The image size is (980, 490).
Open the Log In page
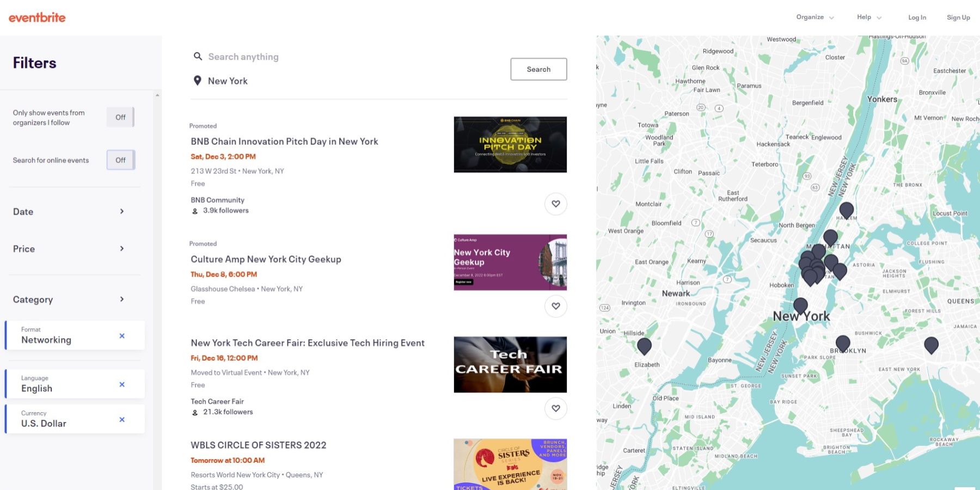(x=917, y=17)
